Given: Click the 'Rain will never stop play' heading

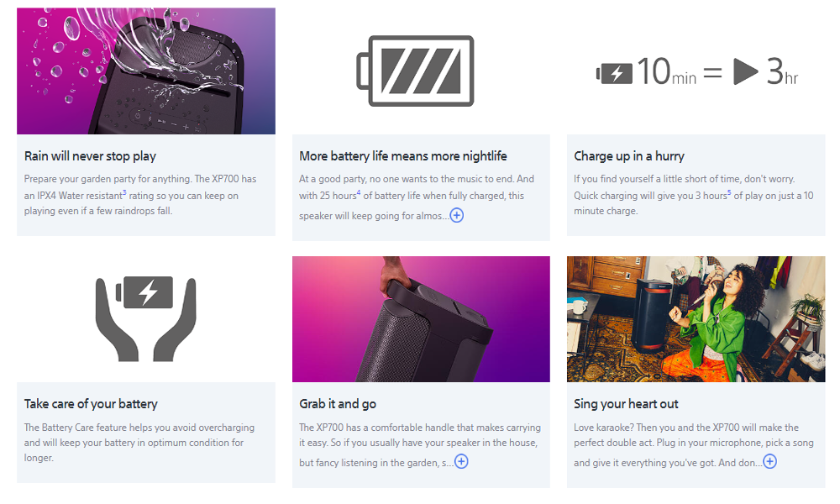Looking at the screenshot, I should point(90,156).
